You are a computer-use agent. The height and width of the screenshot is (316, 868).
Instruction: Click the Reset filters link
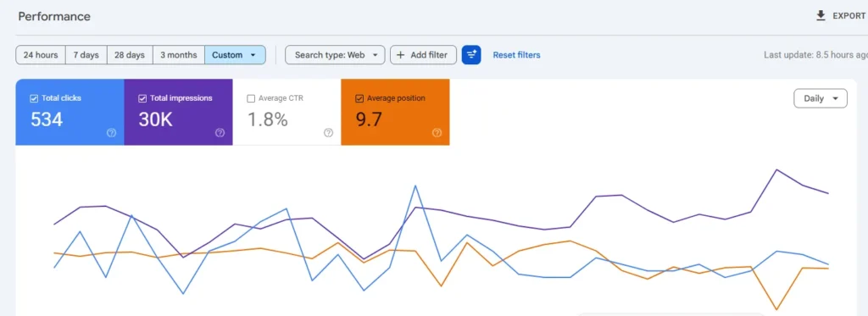point(516,55)
